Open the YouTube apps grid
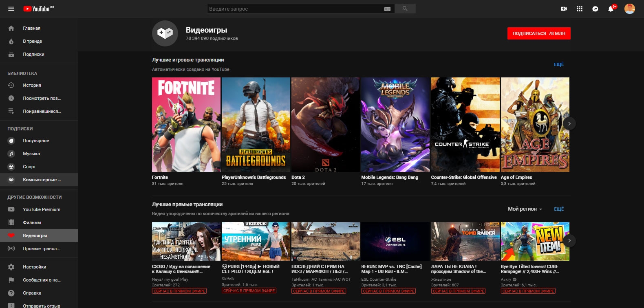This screenshot has width=644, height=308. [x=580, y=9]
